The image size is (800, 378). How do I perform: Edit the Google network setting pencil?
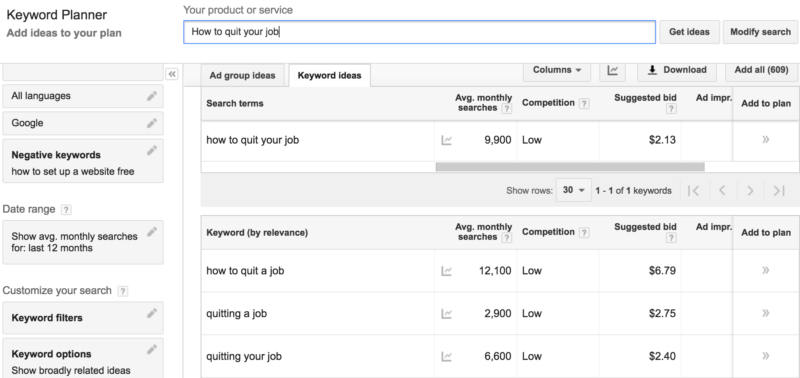pos(152,123)
